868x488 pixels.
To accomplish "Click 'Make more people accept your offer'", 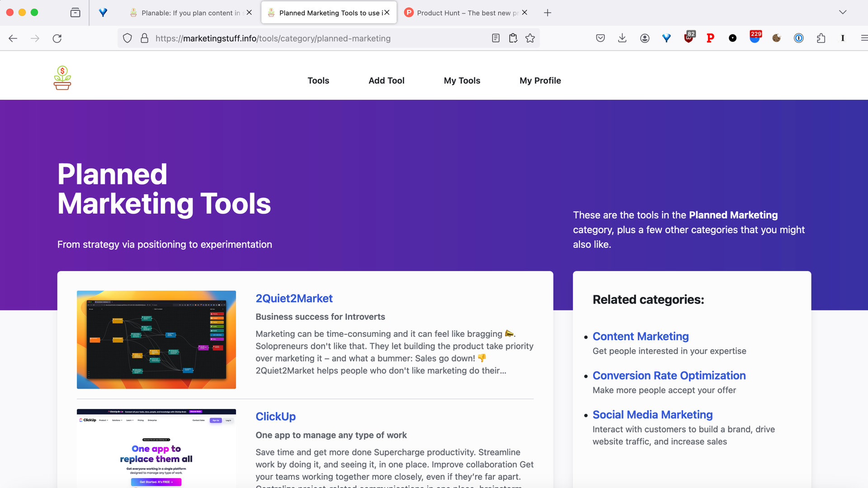I will pyautogui.click(x=664, y=390).
